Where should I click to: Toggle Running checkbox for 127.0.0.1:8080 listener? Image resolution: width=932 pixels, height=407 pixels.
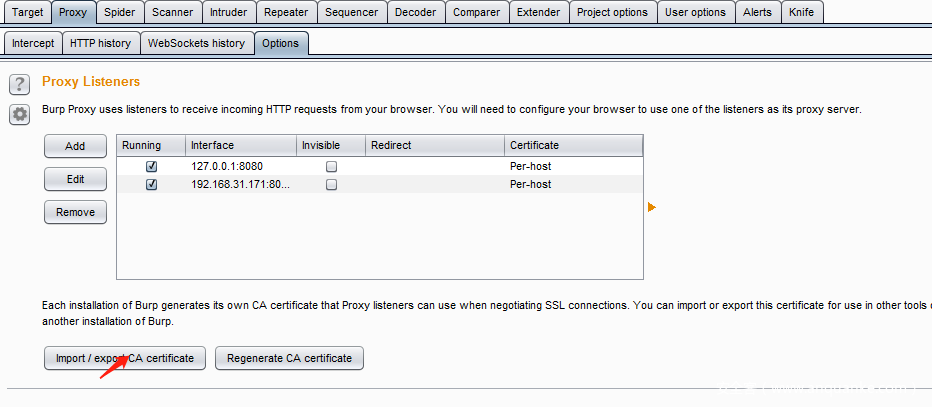(152, 166)
